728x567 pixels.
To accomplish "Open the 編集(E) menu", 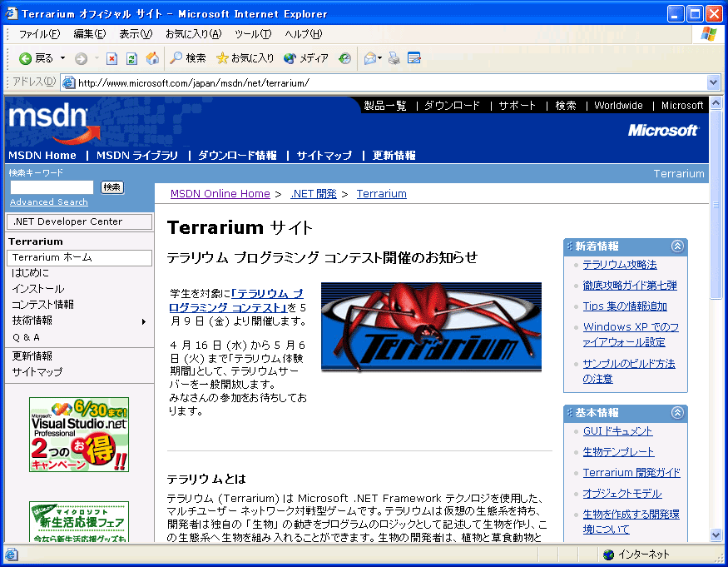I will pyautogui.click(x=90, y=34).
